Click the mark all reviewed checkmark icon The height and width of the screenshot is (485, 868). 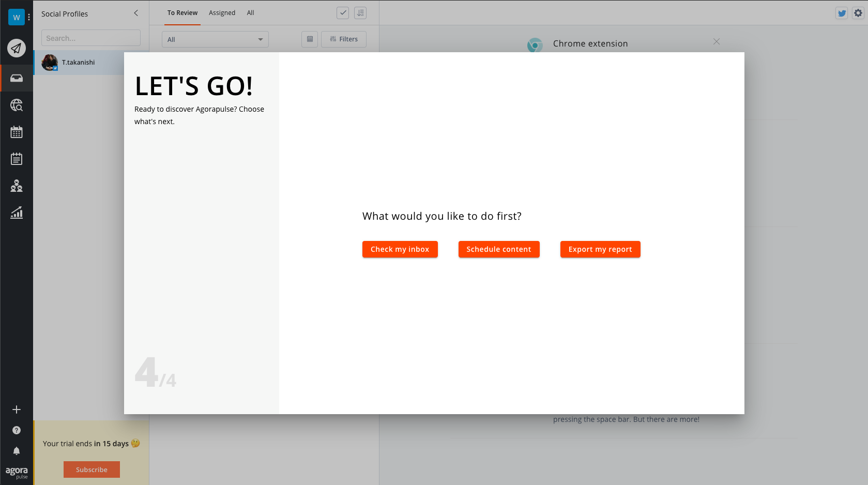point(343,13)
